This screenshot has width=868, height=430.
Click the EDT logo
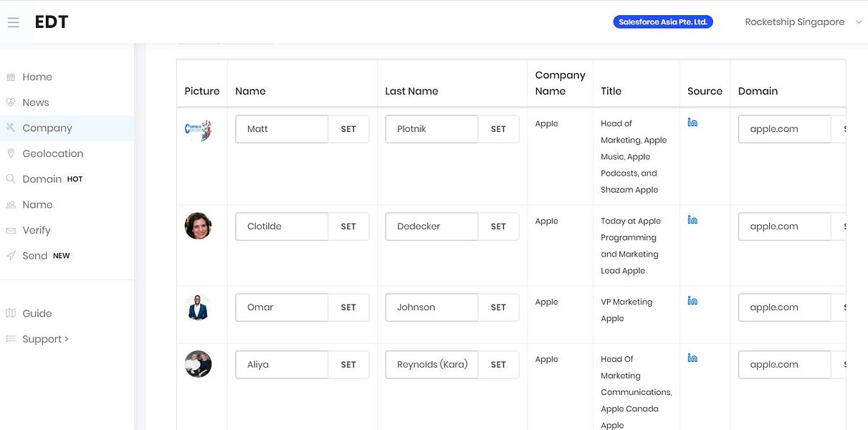coord(52,22)
